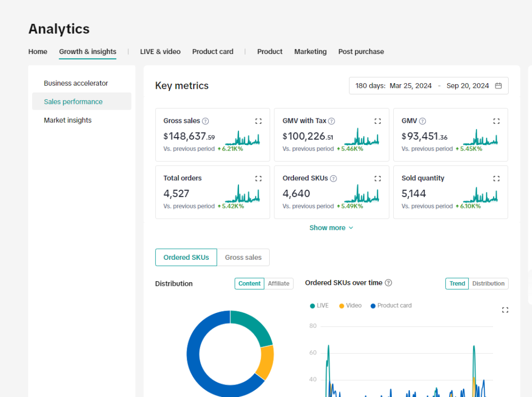
Task: Click the Gross sales sparkline chart
Action: [x=243, y=138]
